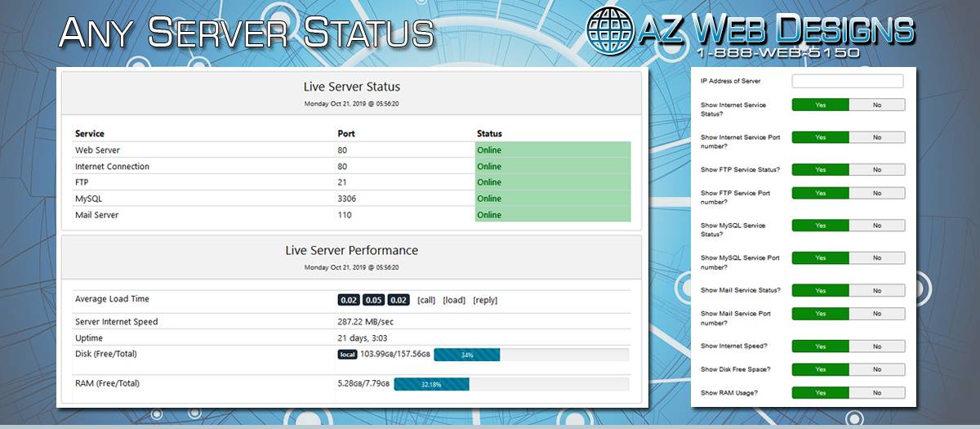
Task: Click the Disk usage 34% progress bar
Action: coord(466,355)
